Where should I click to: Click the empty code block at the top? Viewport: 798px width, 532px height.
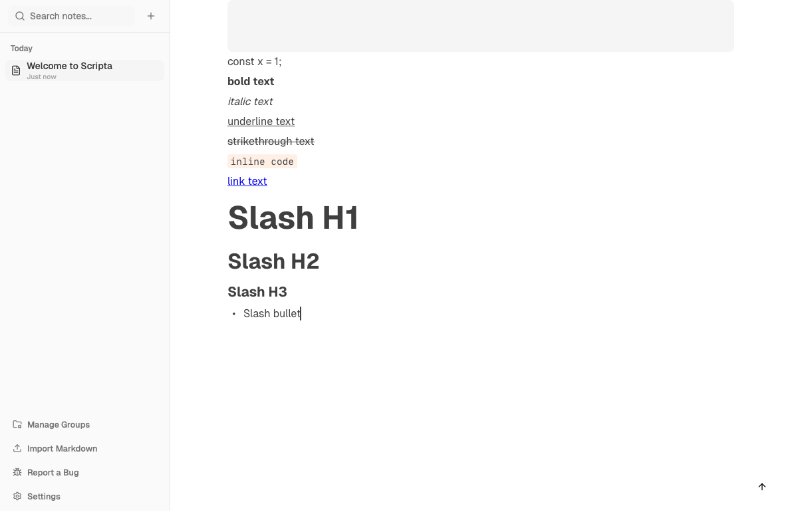point(480,26)
